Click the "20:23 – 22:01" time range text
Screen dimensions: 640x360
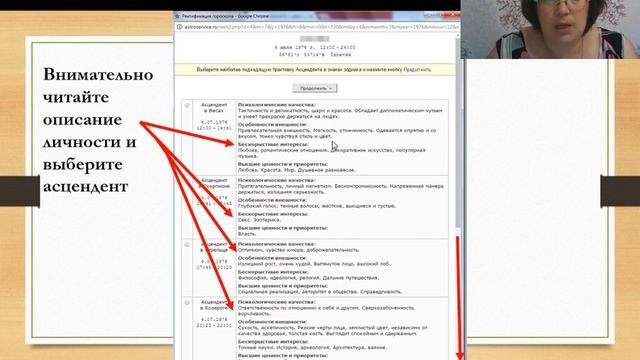coord(214,326)
